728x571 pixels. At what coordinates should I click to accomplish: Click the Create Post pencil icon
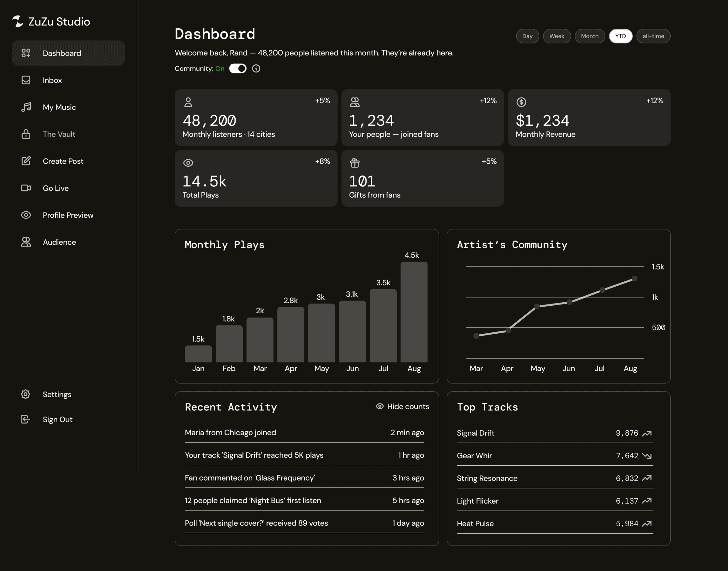(26, 161)
